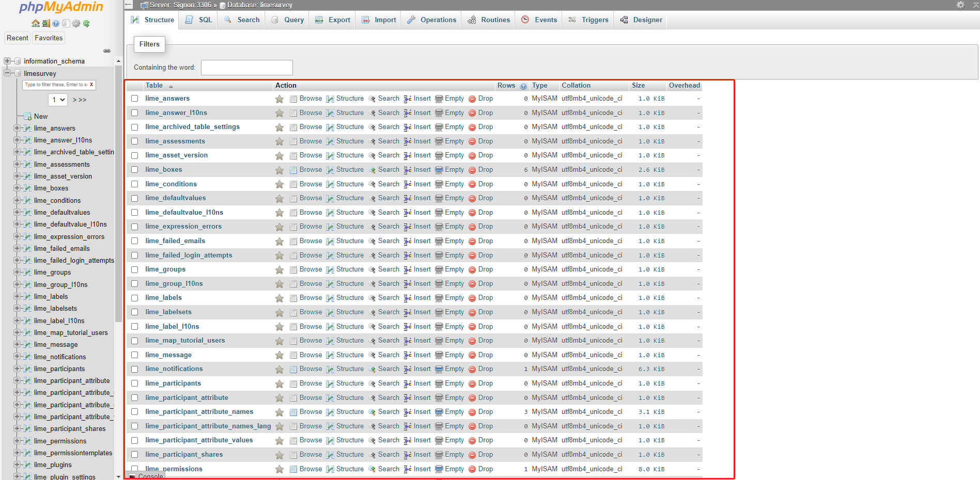Click the Containing the word filter field
980x480 pixels.
click(246, 68)
